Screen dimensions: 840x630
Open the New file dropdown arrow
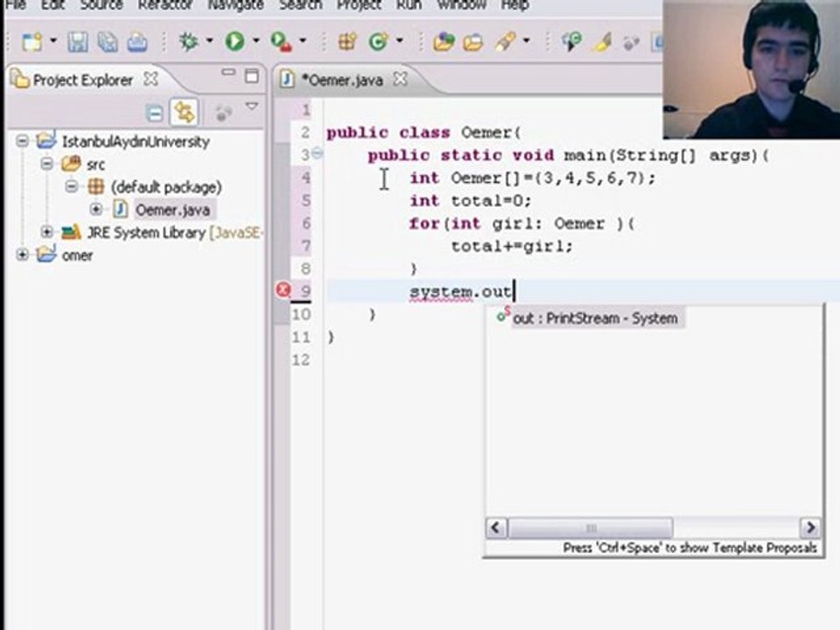53,41
